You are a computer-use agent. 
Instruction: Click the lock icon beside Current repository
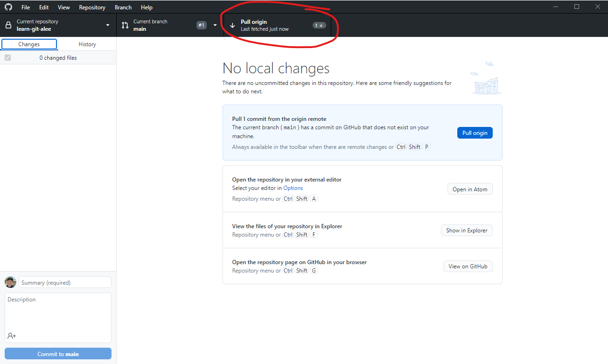coord(8,25)
